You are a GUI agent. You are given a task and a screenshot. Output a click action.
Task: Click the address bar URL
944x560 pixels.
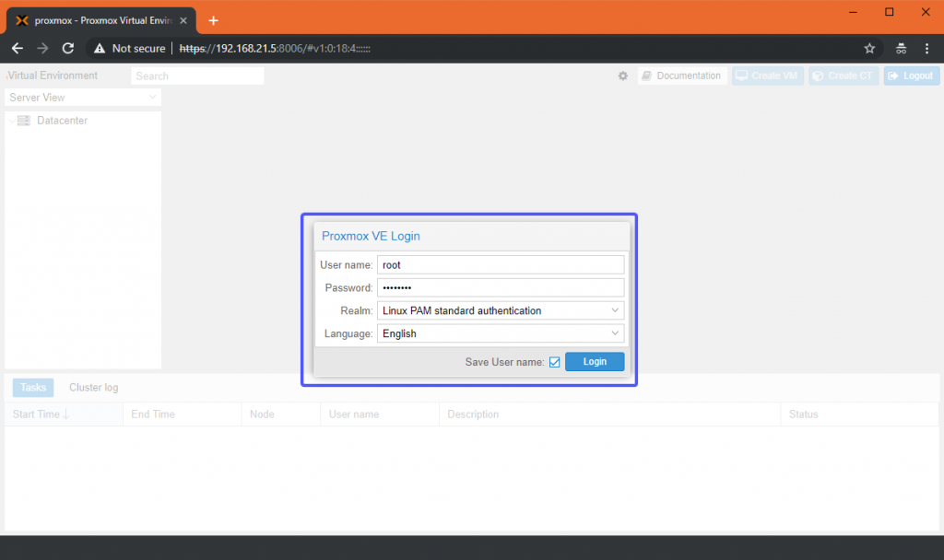pos(275,48)
